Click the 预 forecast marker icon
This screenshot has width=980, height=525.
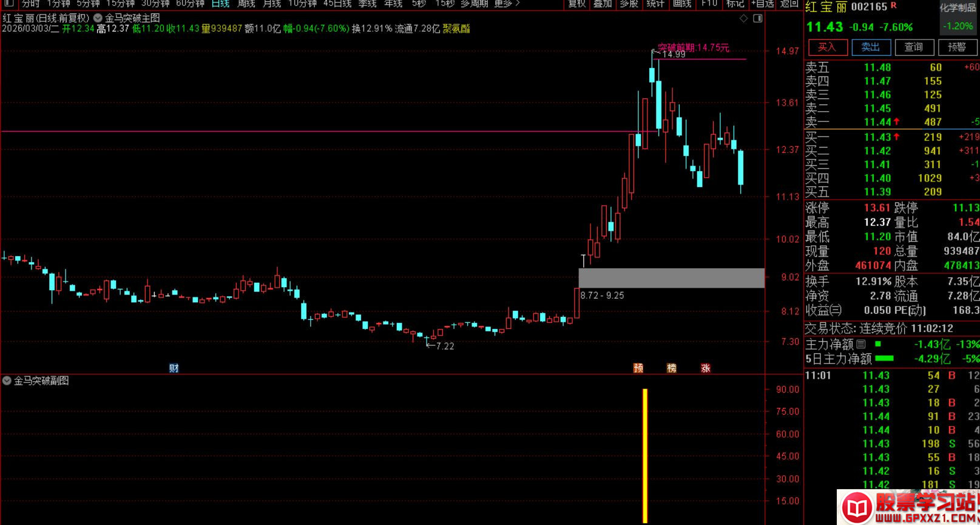tap(638, 368)
